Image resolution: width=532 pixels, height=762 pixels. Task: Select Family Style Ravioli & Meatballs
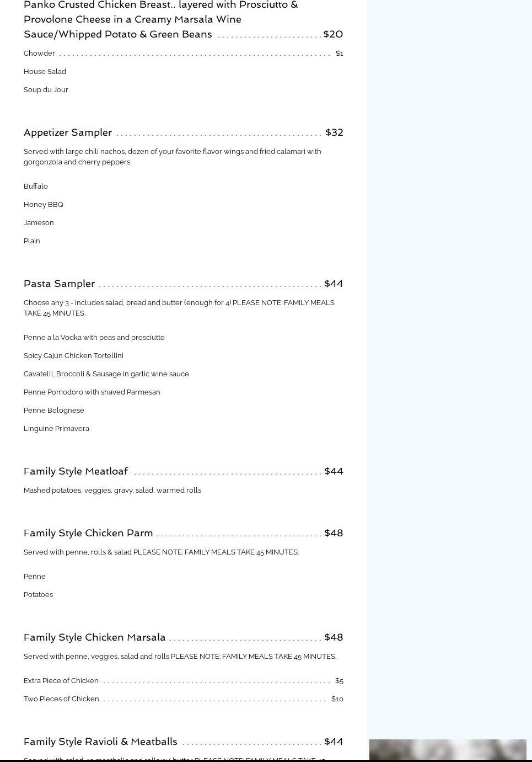[100, 742]
